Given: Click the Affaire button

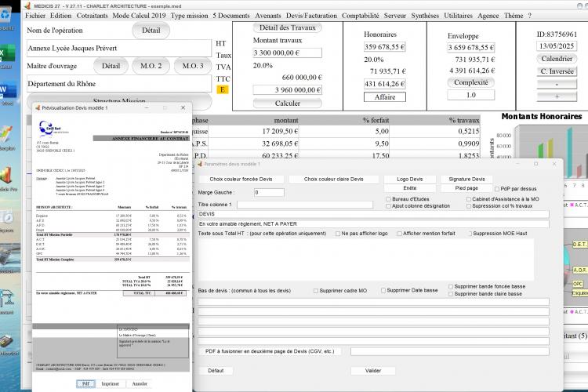Looking at the screenshot, I should tap(385, 97).
